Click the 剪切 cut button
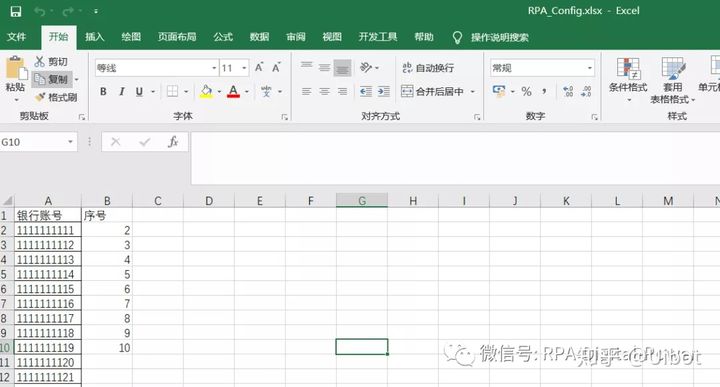The width and height of the screenshot is (720, 387). pos(51,62)
